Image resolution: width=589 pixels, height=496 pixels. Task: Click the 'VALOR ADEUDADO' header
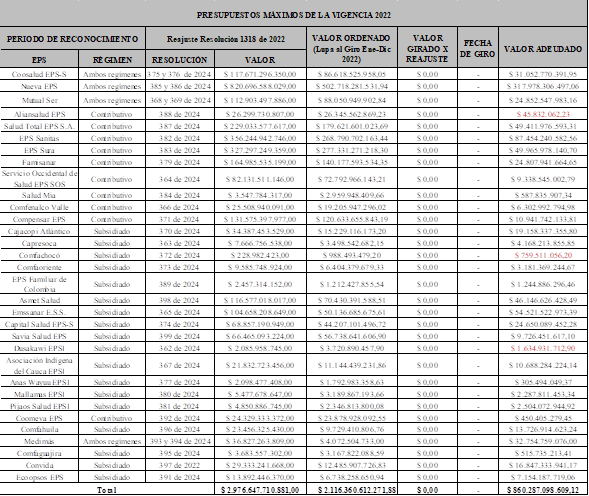[x=543, y=48]
